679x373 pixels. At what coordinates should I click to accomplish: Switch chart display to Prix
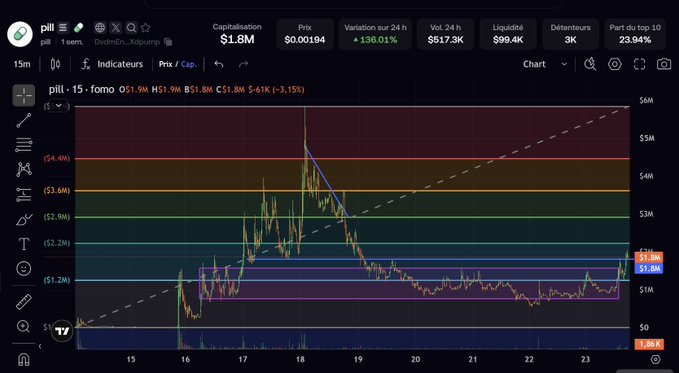(x=165, y=64)
